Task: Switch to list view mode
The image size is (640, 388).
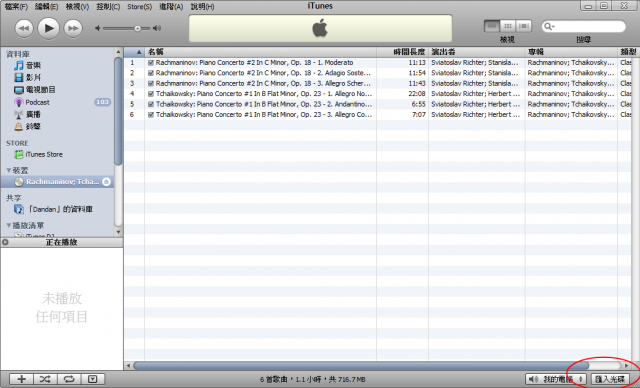Action: (x=492, y=26)
